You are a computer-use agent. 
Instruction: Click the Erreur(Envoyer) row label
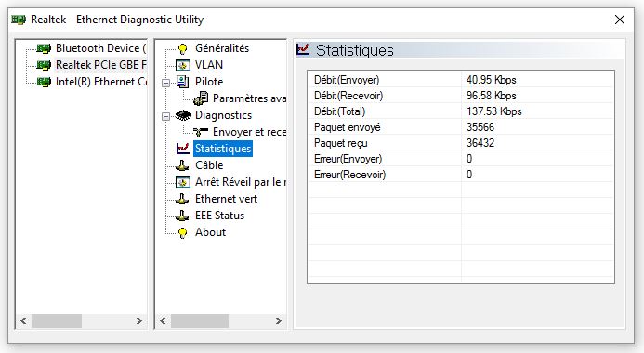tap(348, 159)
